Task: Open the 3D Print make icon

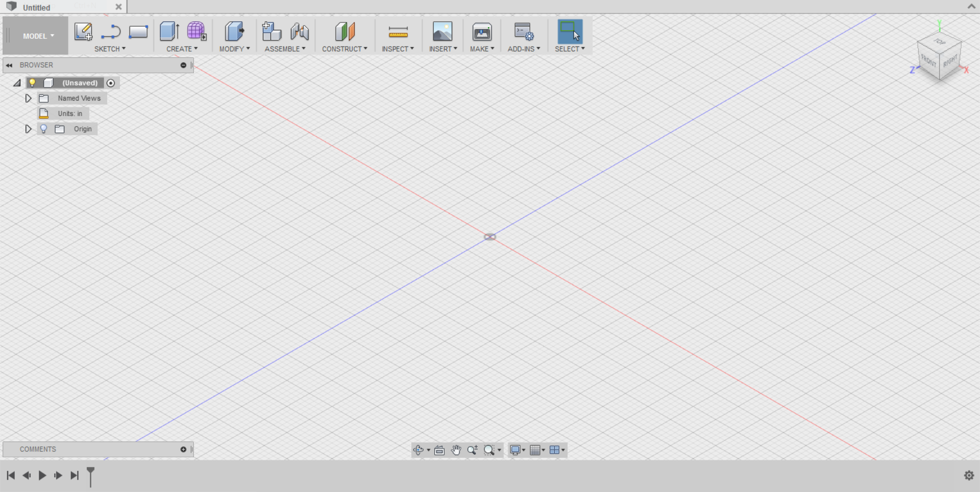Action: (x=482, y=32)
